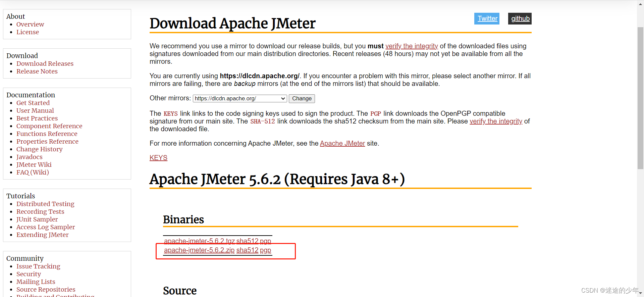Open pgp link for the zip file
Image resolution: width=644 pixels, height=297 pixels.
265,250
